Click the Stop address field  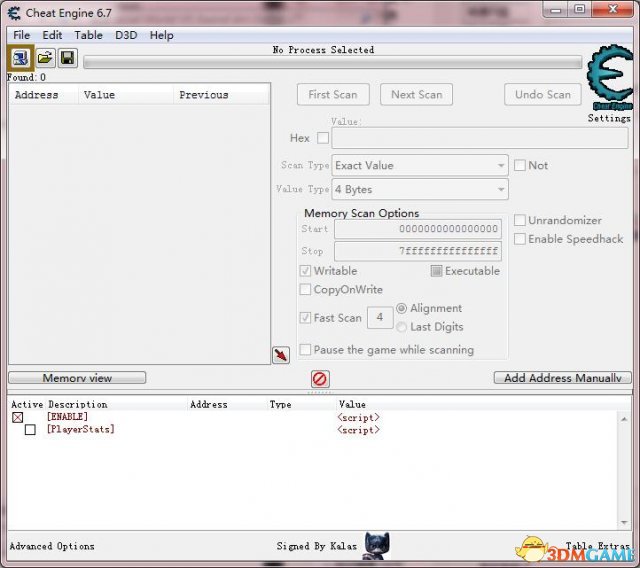(418, 251)
